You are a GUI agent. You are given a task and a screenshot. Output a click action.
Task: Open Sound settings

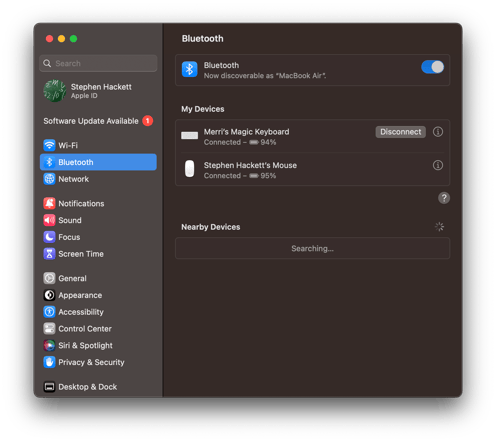[98, 220]
